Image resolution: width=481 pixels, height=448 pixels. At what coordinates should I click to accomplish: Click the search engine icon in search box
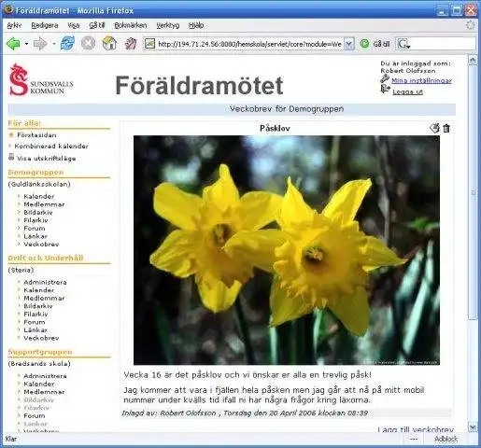(403, 44)
